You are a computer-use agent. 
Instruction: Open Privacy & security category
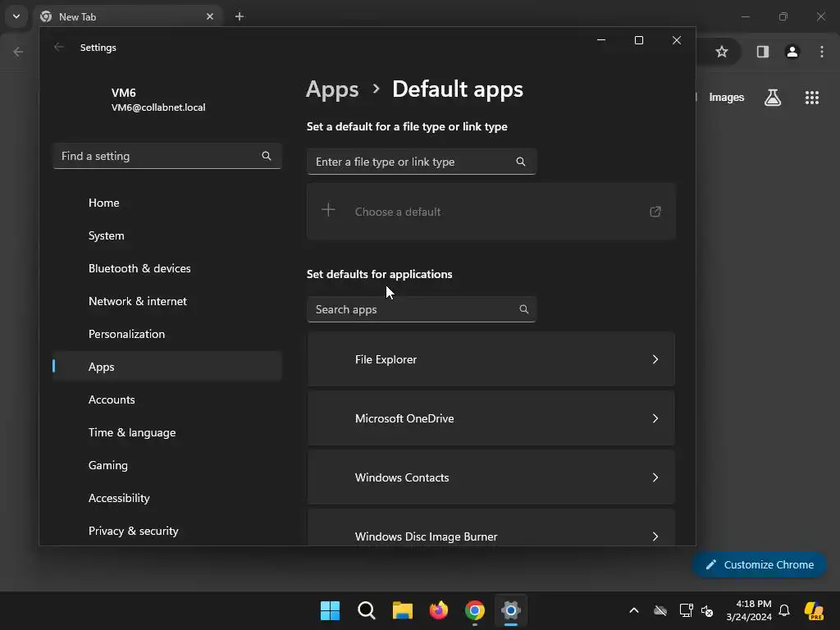click(x=167, y=531)
